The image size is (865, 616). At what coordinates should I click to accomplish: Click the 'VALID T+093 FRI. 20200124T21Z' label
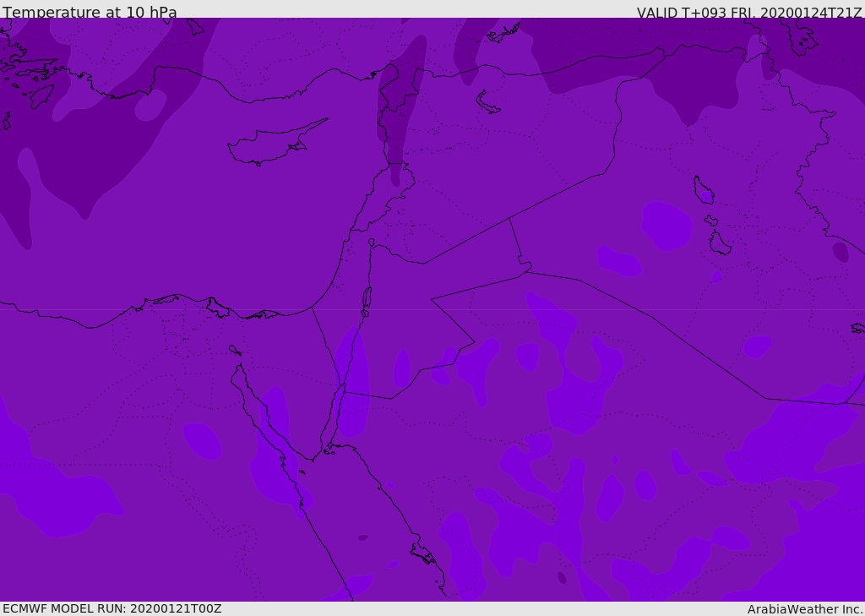(x=749, y=13)
